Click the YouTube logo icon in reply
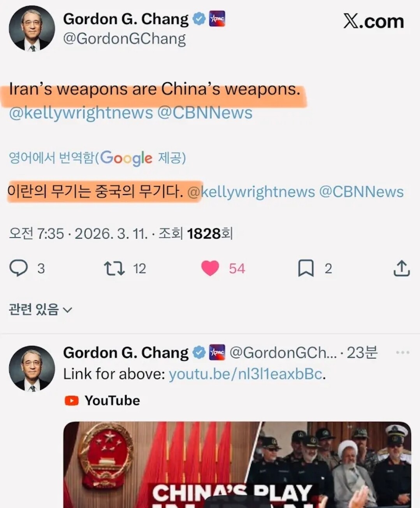 tap(72, 400)
